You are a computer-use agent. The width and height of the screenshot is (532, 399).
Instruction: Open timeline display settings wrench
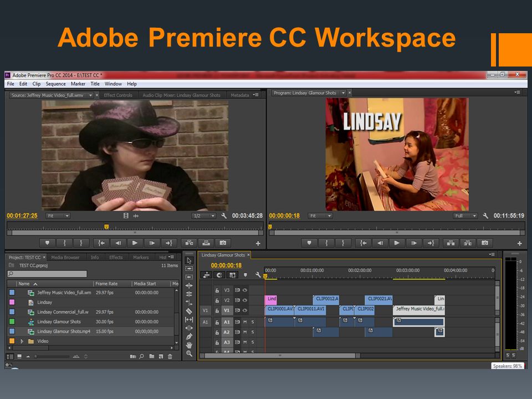pyautogui.click(x=258, y=275)
